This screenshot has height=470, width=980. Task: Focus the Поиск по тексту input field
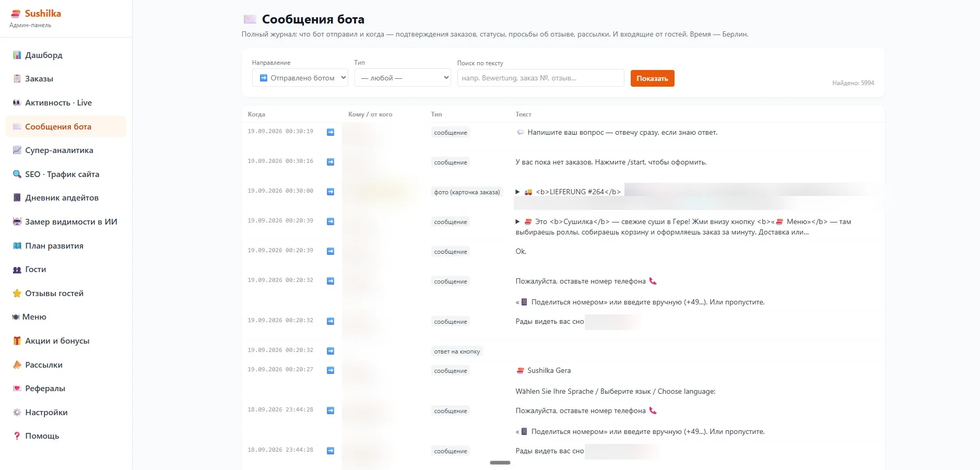point(540,78)
